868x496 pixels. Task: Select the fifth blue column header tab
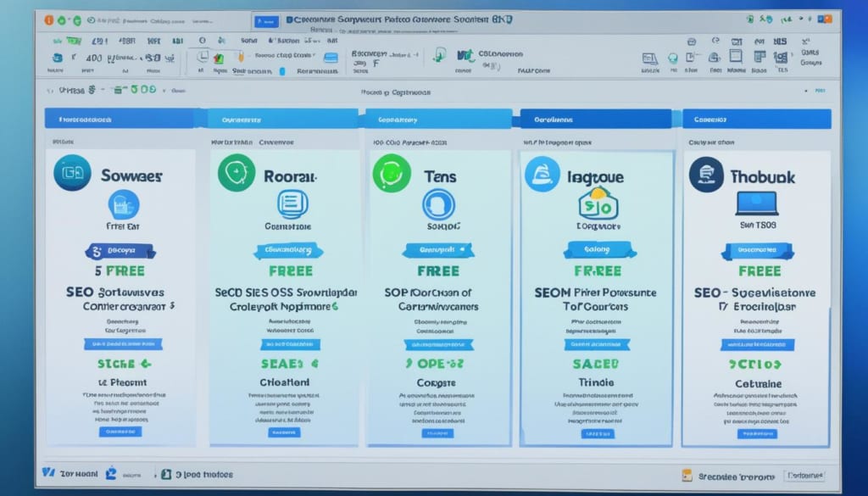[757, 119]
